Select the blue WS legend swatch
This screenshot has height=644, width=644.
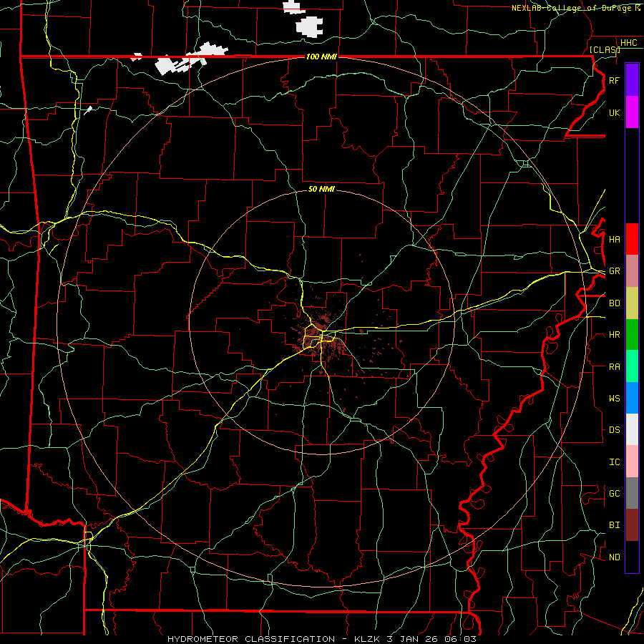632,398
